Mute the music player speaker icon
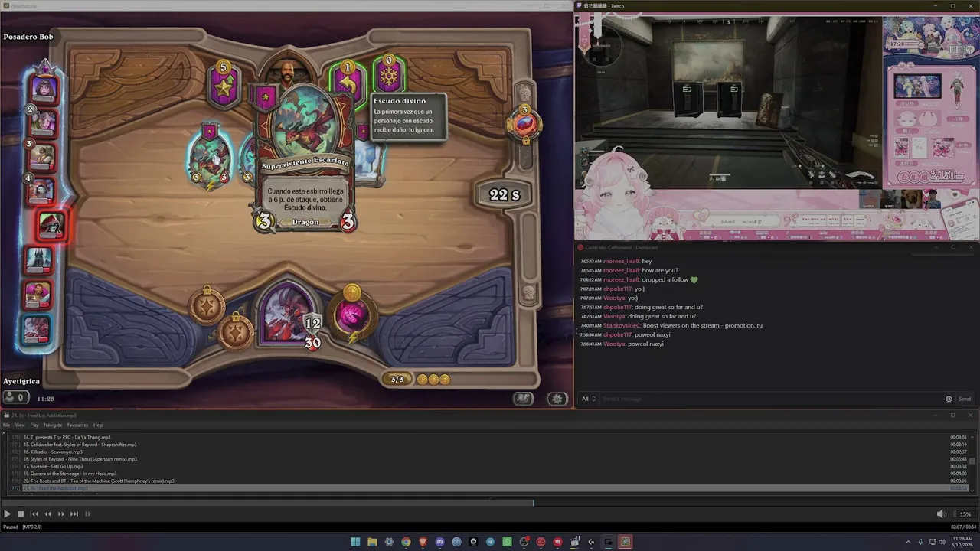The height and width of the screenshot is (551, 980). pyautogui.click(x=941, y=514)
